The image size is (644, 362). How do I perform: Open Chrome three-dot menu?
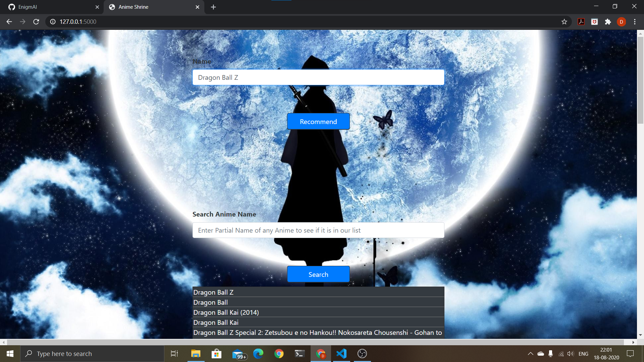635,22
